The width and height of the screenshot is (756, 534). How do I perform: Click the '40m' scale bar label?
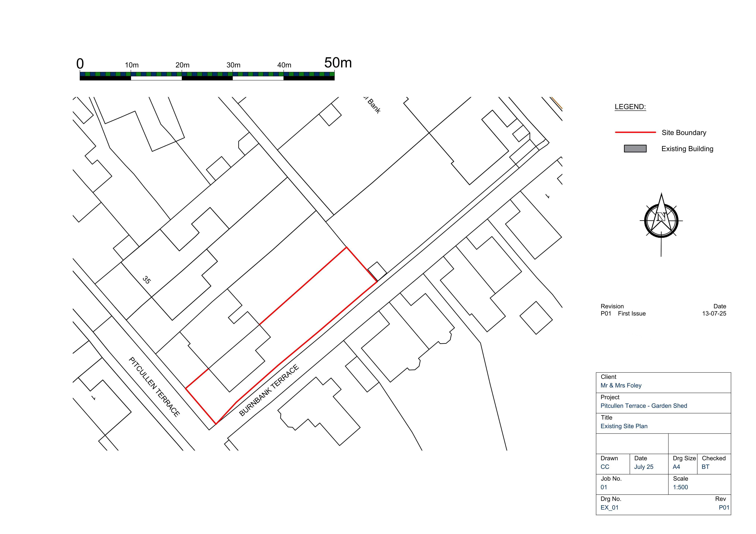click(x=284, y=65)
